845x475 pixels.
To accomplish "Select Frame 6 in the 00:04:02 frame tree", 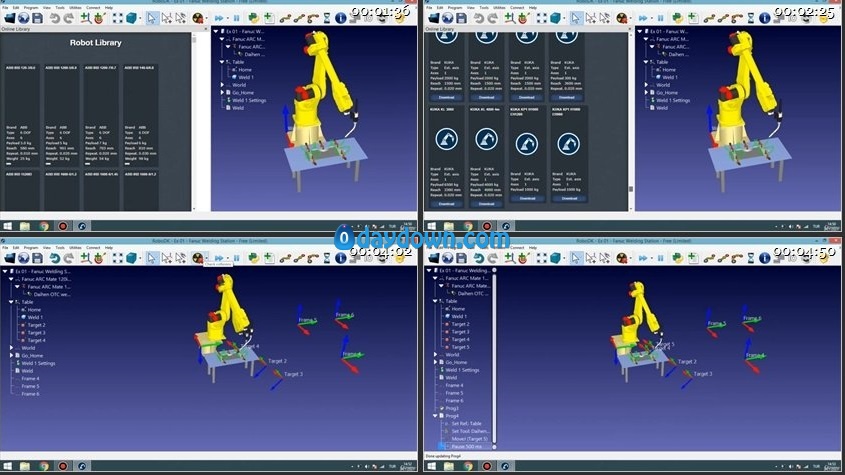I will click(x=30, y=394).
